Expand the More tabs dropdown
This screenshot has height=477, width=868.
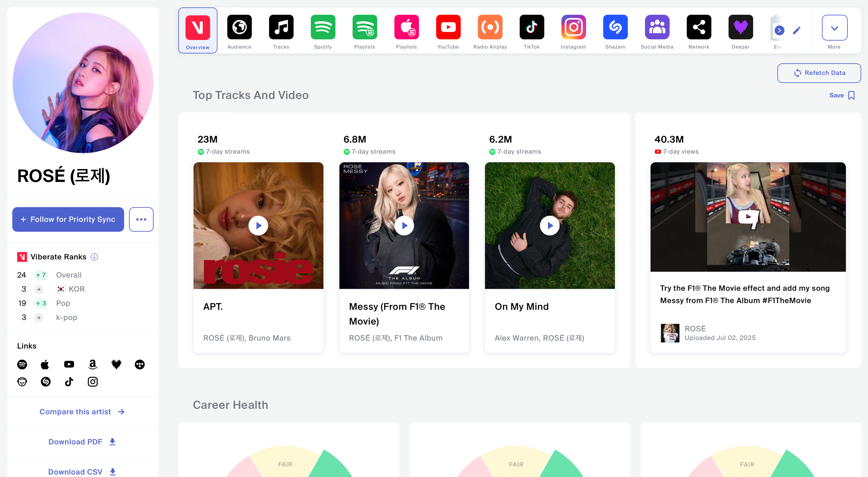click(x=834, y=28)
